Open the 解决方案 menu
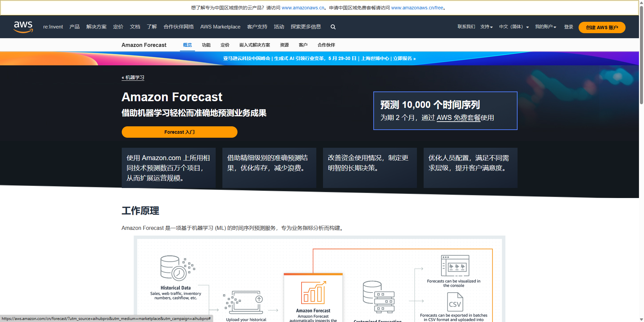Screen dimensions: 644x322 (x=96, y=27)
